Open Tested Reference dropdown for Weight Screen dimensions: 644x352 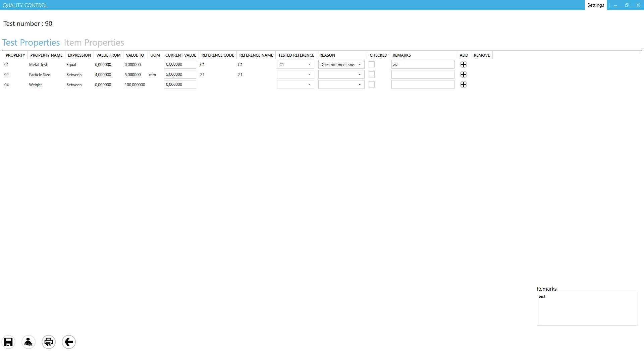(296, 84)
